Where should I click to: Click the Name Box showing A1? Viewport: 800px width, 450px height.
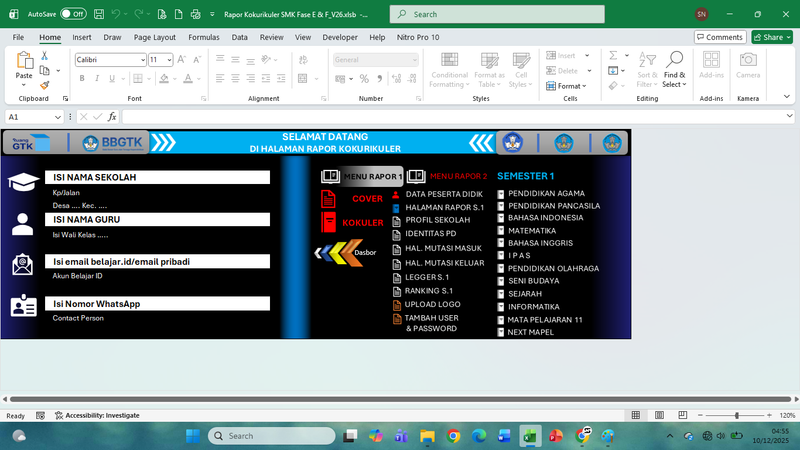pyautogui.click(x=30, y=117)
